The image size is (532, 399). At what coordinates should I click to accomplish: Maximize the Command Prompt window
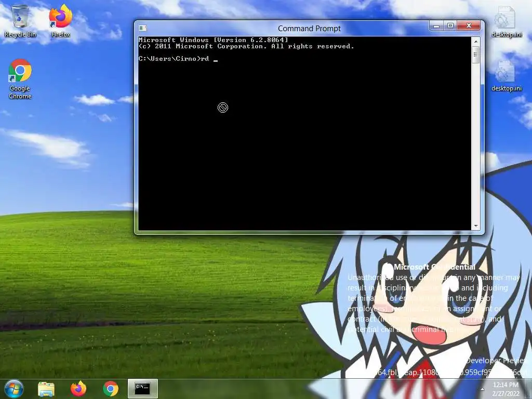tap(450, 26)
